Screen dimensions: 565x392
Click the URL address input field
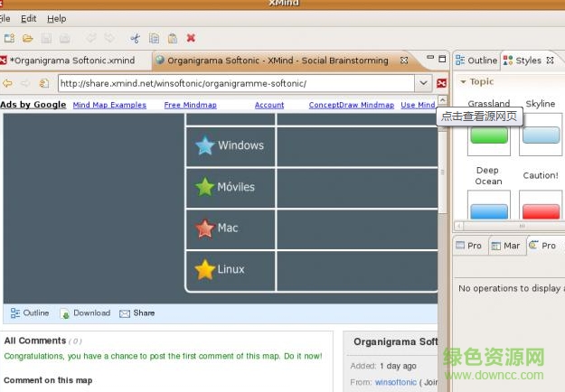(236, 83)
